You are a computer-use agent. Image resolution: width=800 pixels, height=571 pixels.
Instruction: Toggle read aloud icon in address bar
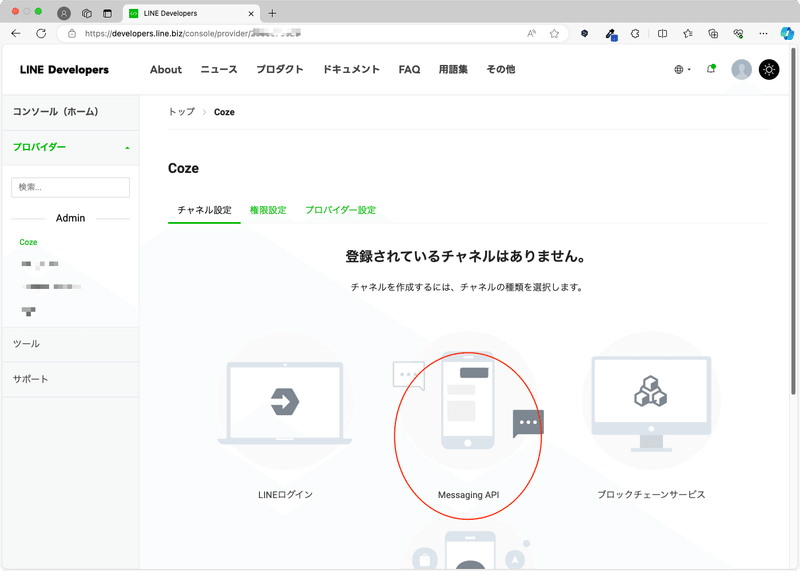pos(531,34)
